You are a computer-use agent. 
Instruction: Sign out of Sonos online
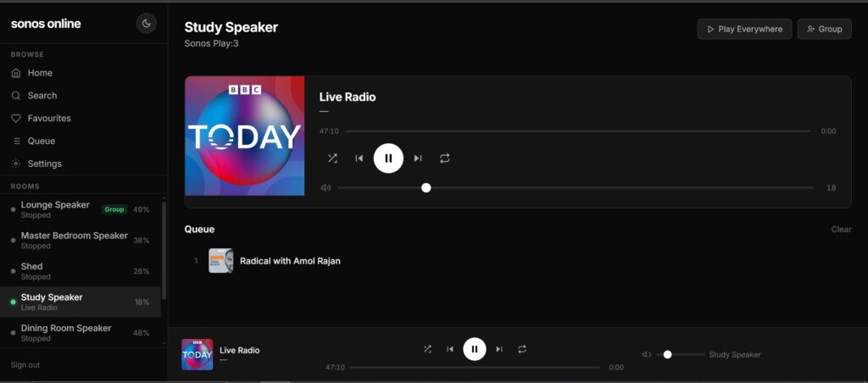click(x=25, y=364)
